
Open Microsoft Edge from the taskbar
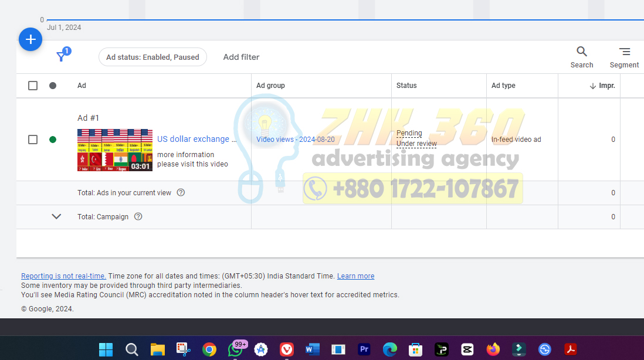tap(390, 349)
